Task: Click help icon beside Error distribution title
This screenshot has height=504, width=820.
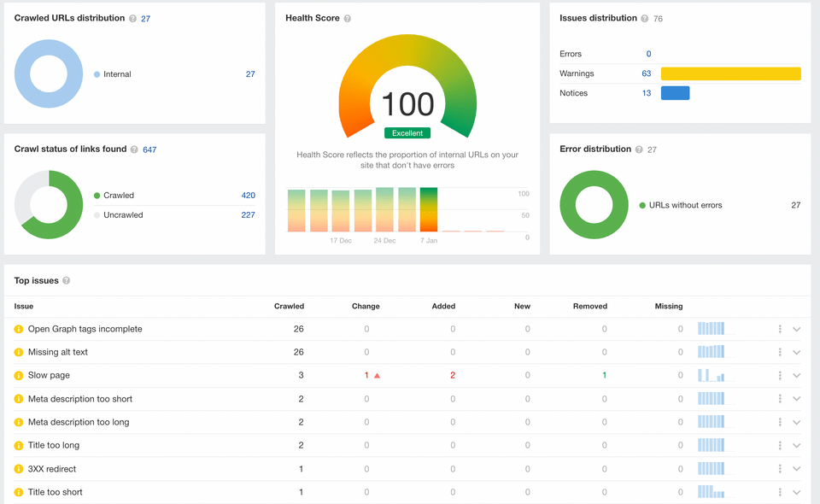Action: coord(639,149)
